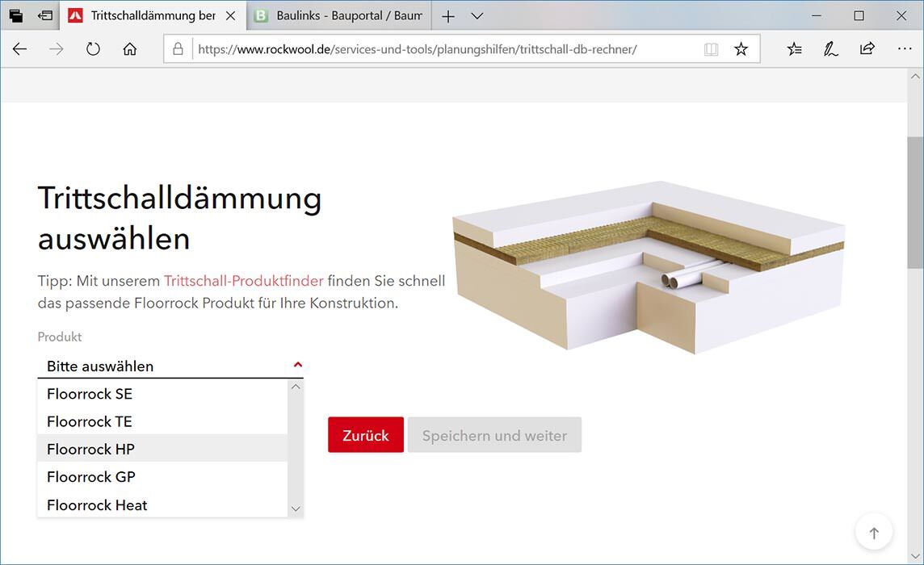924x565 pixels.
Task: Choose Floorrock HP from the list
Action: [162, 449]
